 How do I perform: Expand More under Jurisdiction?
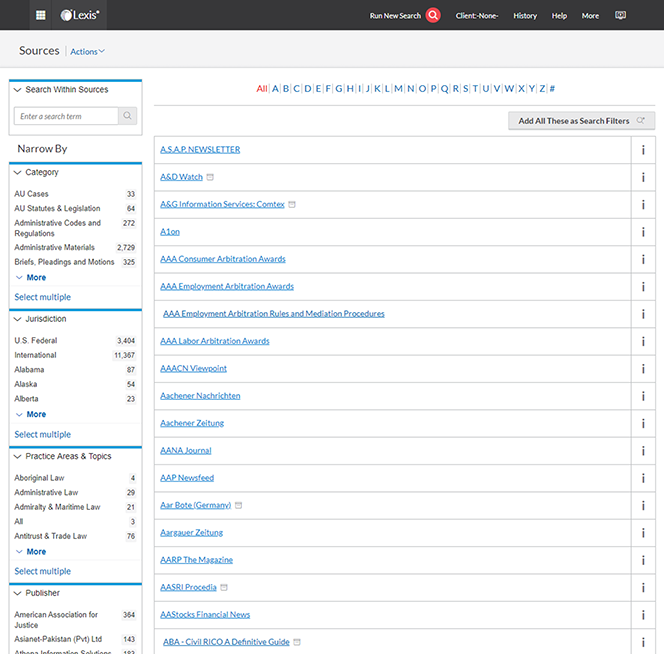(x=31, y=414)
